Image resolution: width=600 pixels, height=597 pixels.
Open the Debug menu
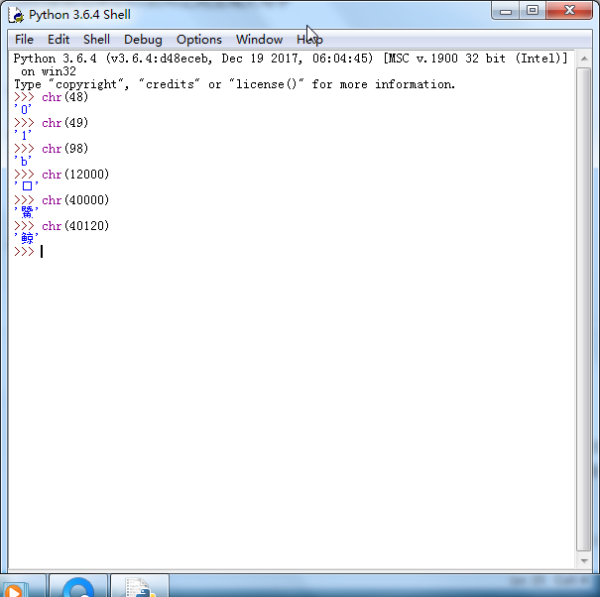143,39
